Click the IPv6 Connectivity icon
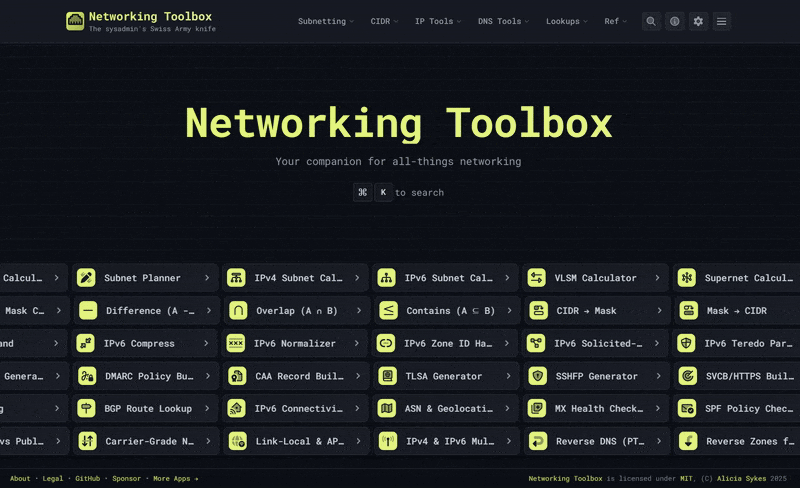The width and height of the screenshot is (800, 488). pyautogui.click(x=236, y=408)
